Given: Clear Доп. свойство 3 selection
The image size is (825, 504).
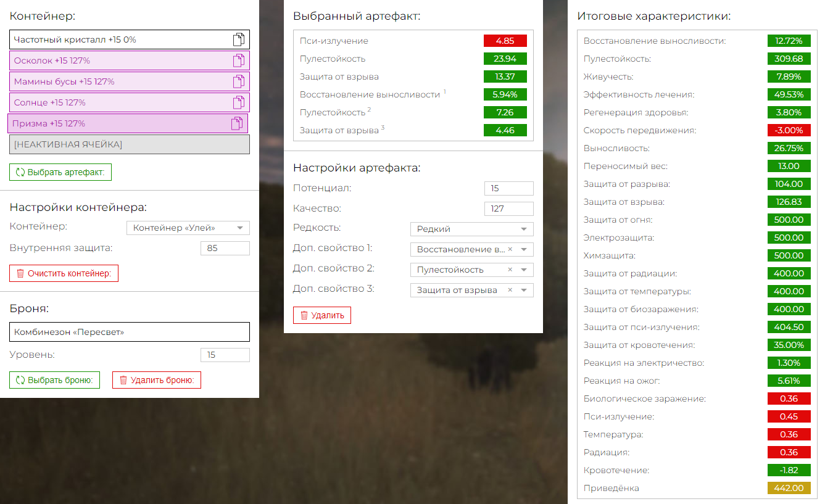Looking at the screenshot, I should 510,291.
